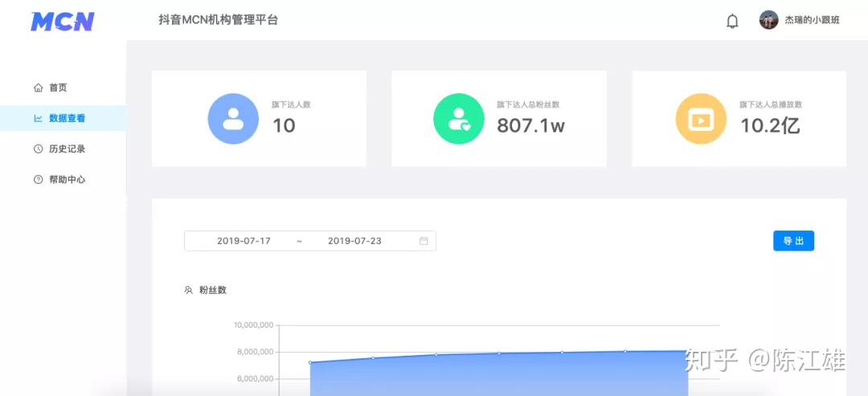Click the 6,000,000 axis label

coord(256,379)
